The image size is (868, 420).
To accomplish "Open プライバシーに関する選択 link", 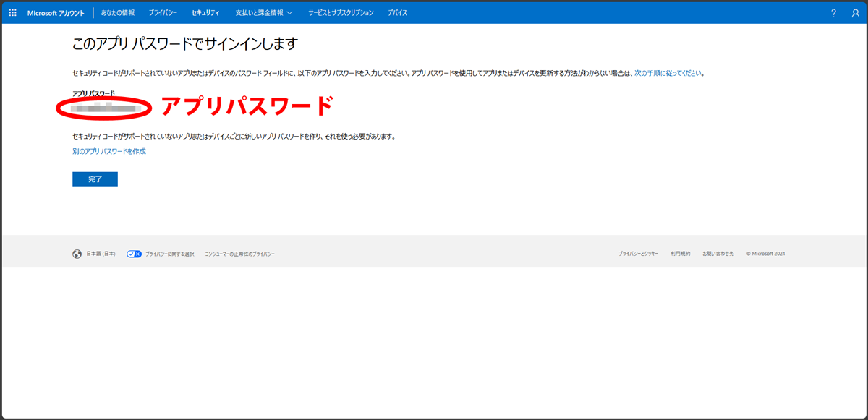I will pos(169,254).
